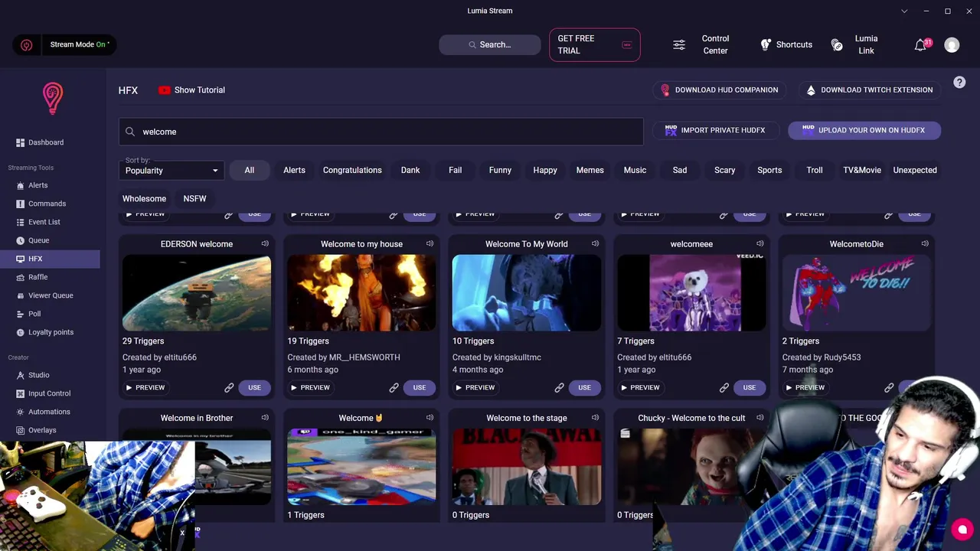This screenshot has height=551, width=980.
Task: Download HUD Companion
Action: [x=720, y=90]
